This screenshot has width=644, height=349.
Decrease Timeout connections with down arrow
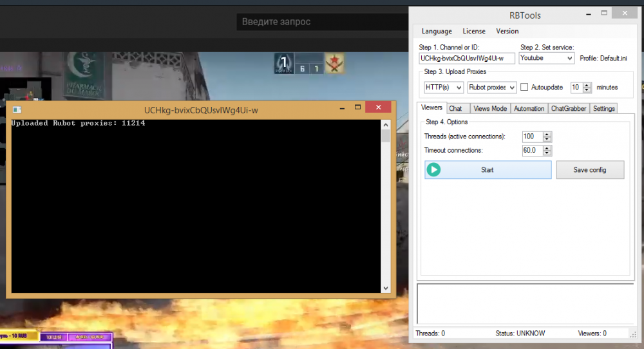pos(547,153)
